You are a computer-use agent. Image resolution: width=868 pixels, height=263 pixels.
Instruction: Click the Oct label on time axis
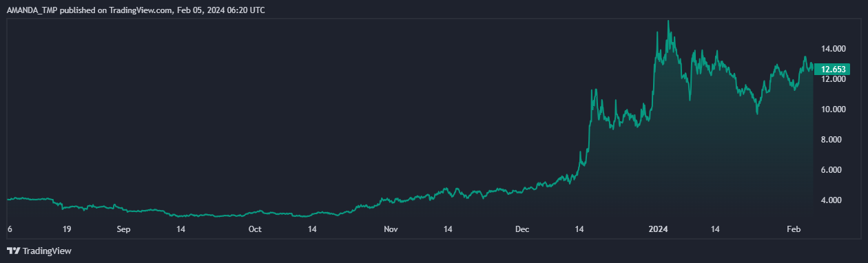coord(255,229)
